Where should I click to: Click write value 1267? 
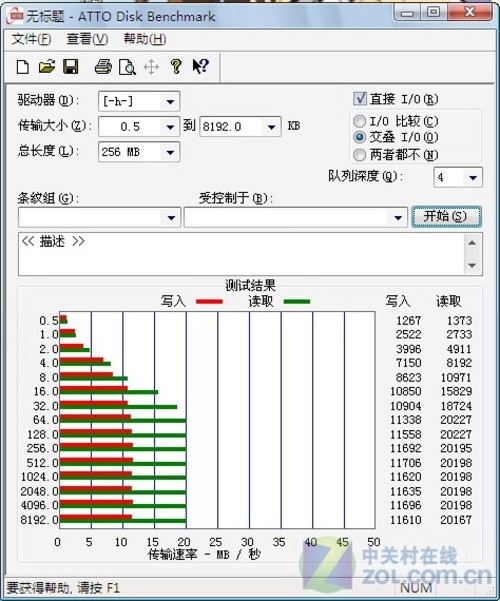tap(408, 320)
